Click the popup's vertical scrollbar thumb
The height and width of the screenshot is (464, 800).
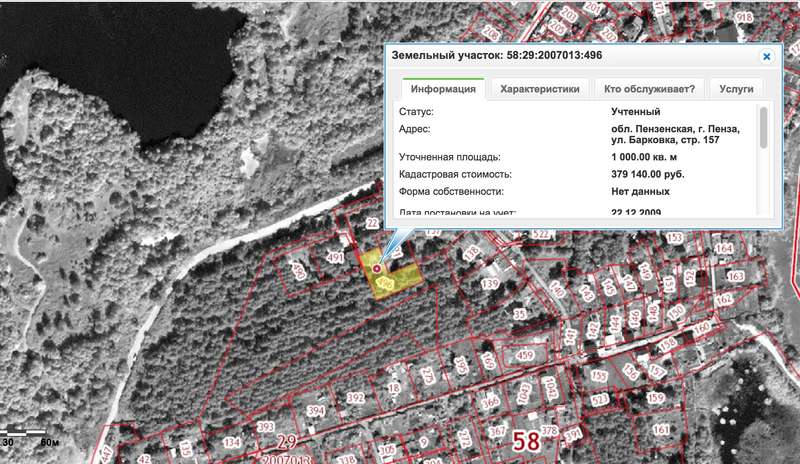[x=763, y=128]
